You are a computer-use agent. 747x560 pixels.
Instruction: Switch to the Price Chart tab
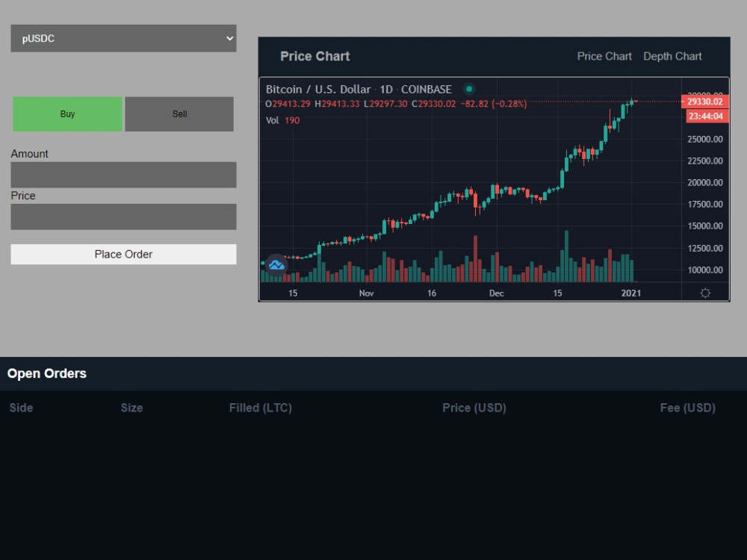coord(604,56)
